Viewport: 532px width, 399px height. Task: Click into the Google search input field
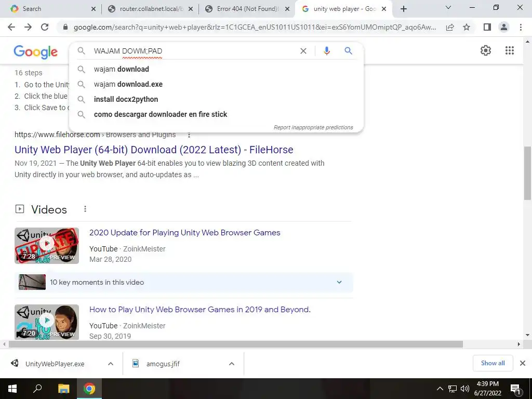pos(193,51)
